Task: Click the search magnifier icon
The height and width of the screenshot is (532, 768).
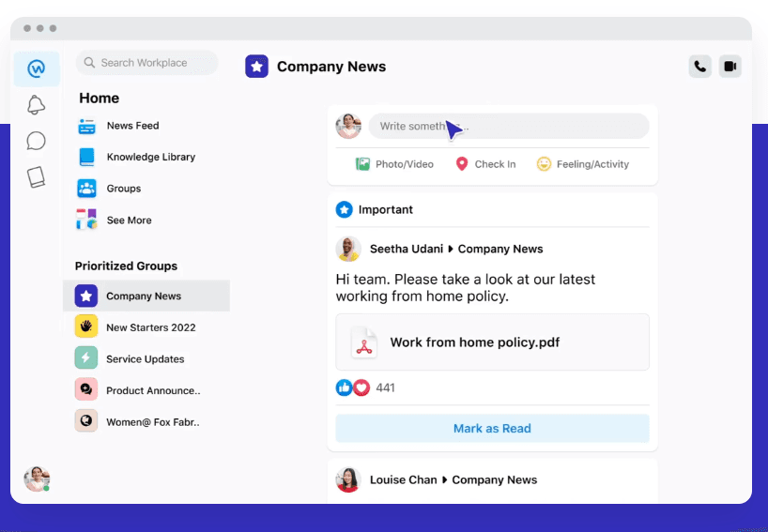Action: (x=89, y=63)
